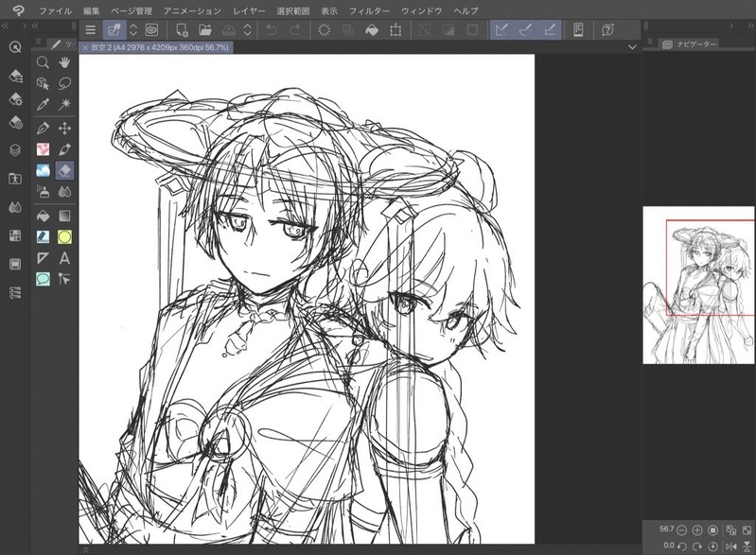756x555 pixels.
Task: Select the blue cloud Airbrush tool
Action: (43, 170)
